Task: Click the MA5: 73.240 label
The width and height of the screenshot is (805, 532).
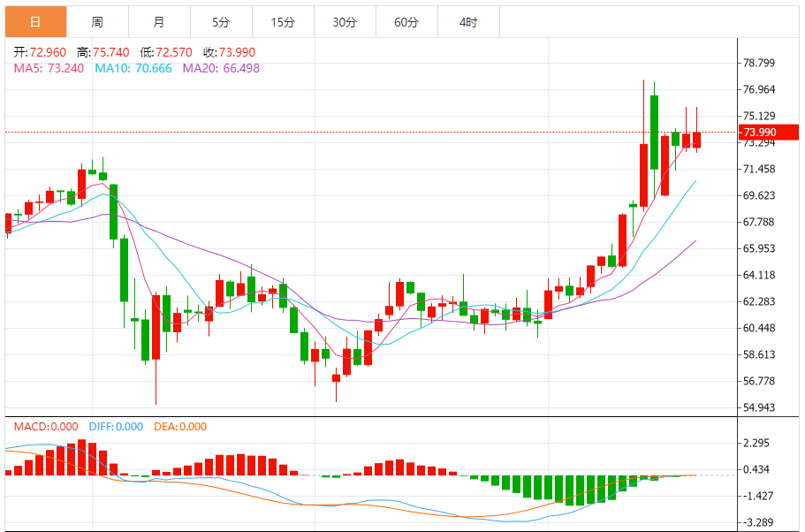Action: click(49, 68)
